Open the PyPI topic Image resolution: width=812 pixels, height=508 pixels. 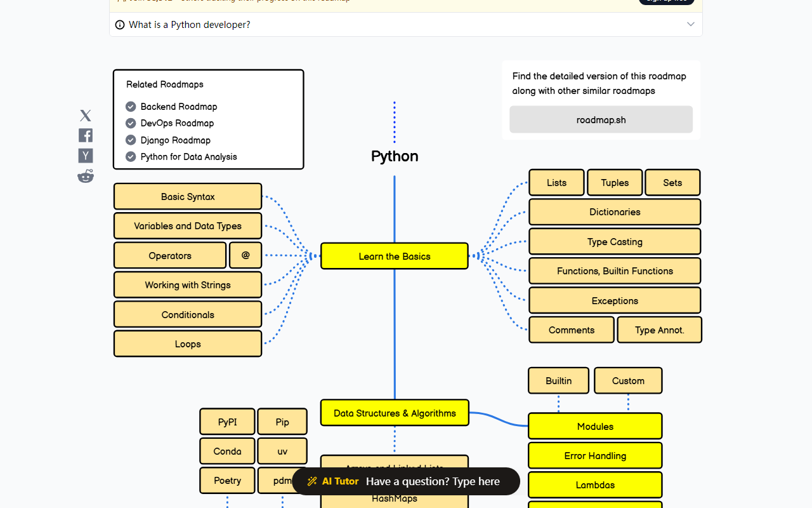pyautogui.click(x=227, y=422)
